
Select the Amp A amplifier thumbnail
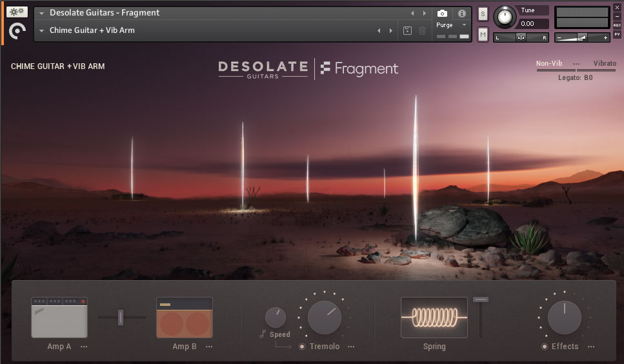click(x=59, y=317)
